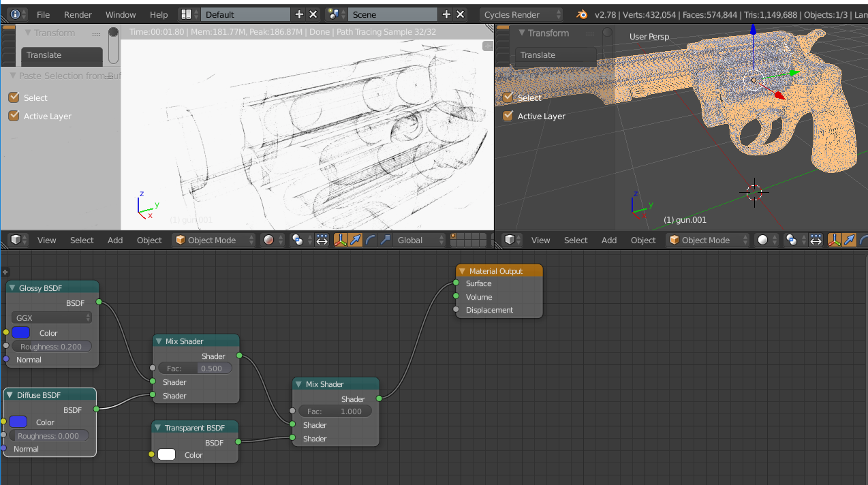Screen dimensions: 868x485
Task: Open the screen layout browse icon
Action: point(187,14)
